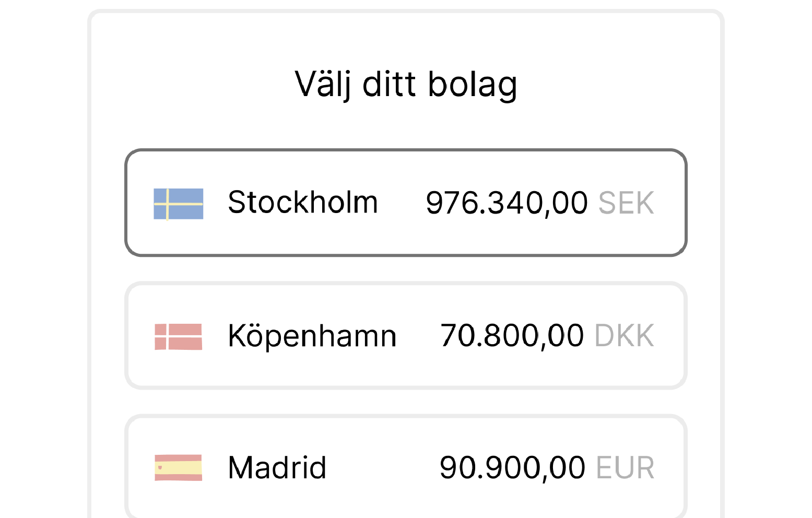Click the 70.800,00 balance amount

(x=512, y=336)
